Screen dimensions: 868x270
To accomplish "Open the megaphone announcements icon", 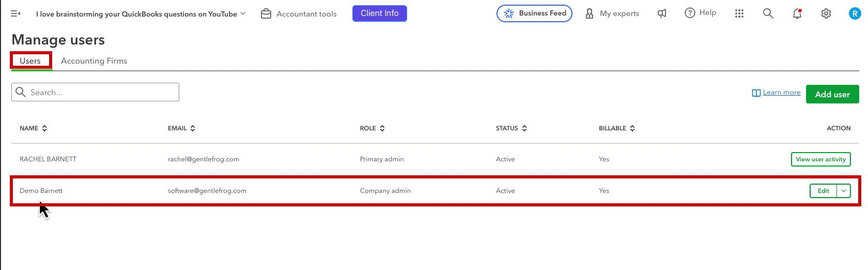I will 662,13.
